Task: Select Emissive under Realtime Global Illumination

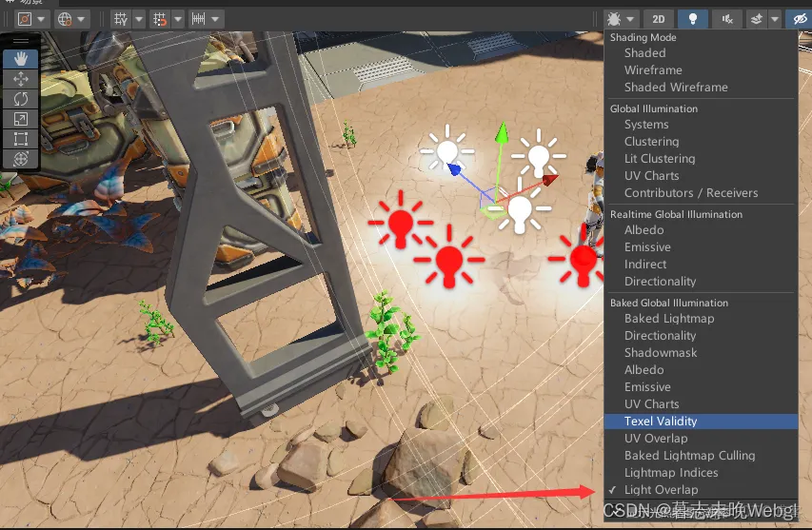Action: (x=701, y=246)
